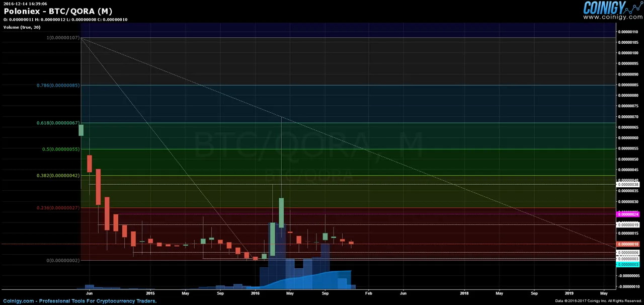Click the white 0.00000019 price axis tag
644x305 pixels.
point(628,225)
